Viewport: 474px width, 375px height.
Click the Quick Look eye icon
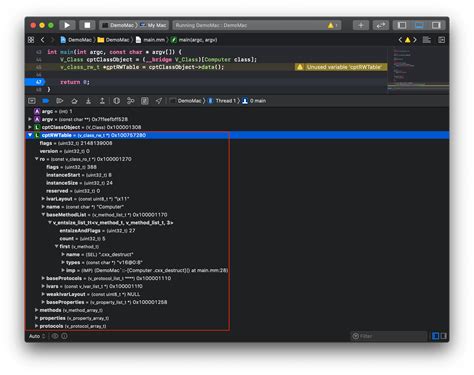point(55,336)
